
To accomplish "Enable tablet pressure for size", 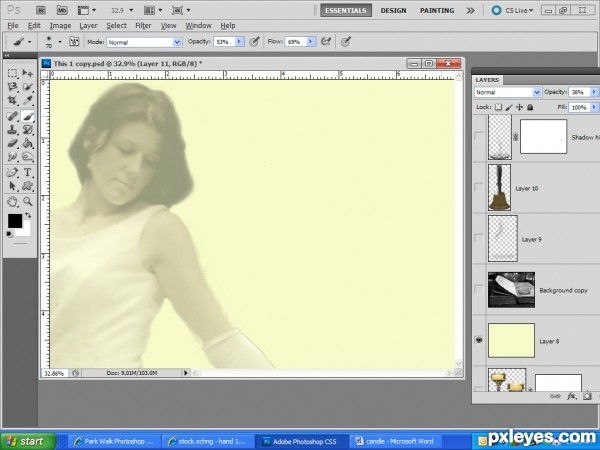I will click(346, 41).
